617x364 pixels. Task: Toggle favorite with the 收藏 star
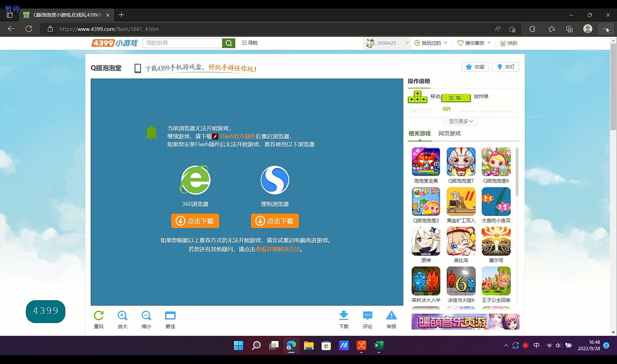[475, 67]
